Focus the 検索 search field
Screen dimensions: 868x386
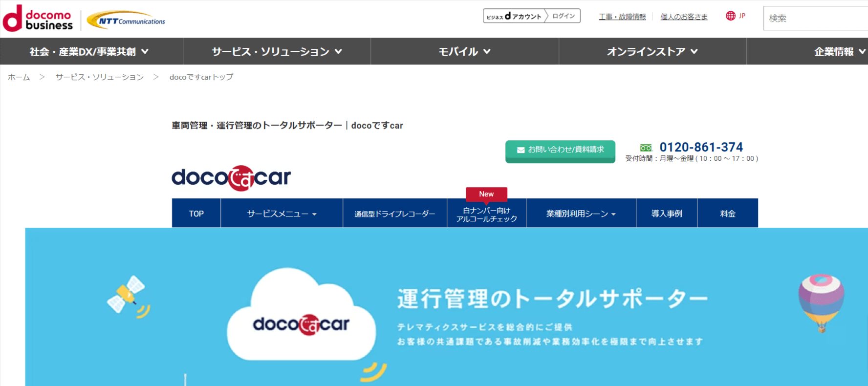[x=815, y=18]
